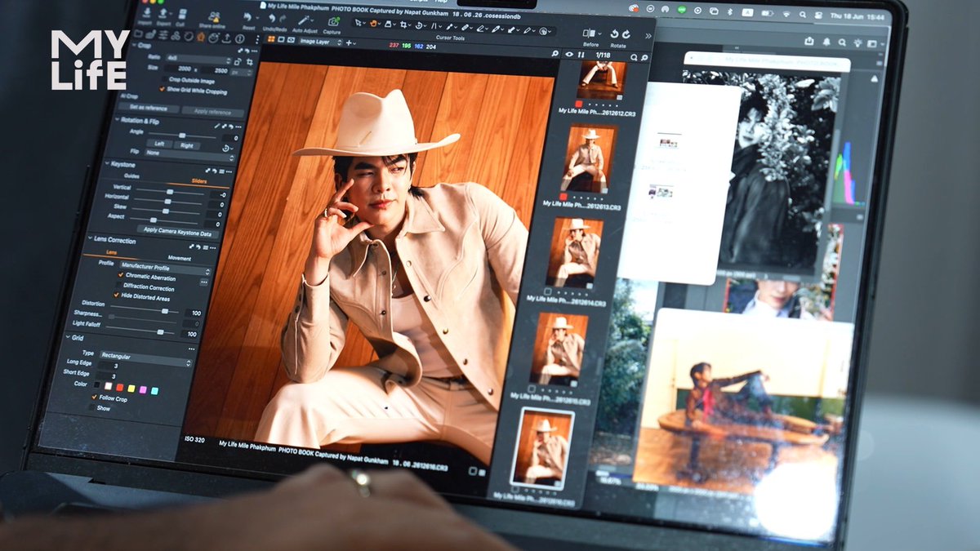Switch viewer to multi-image grid view icon
Viewport: 980px width, 551px height.
coord(271,39)
